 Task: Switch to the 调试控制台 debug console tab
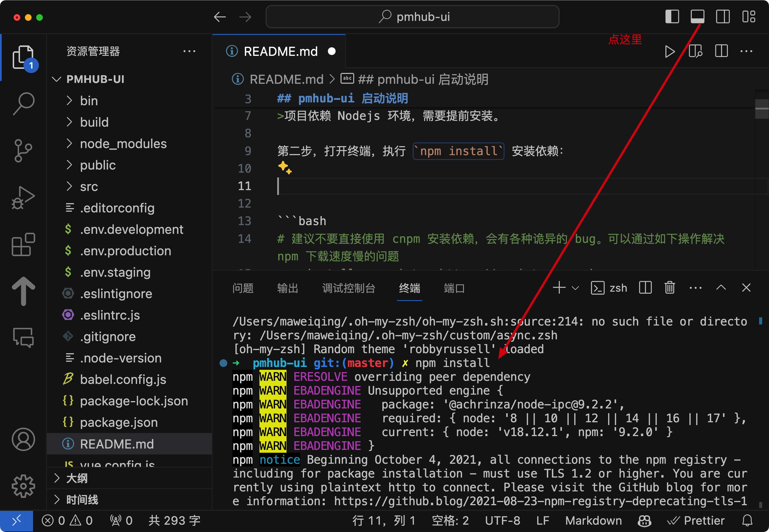[x=349, y=288]
